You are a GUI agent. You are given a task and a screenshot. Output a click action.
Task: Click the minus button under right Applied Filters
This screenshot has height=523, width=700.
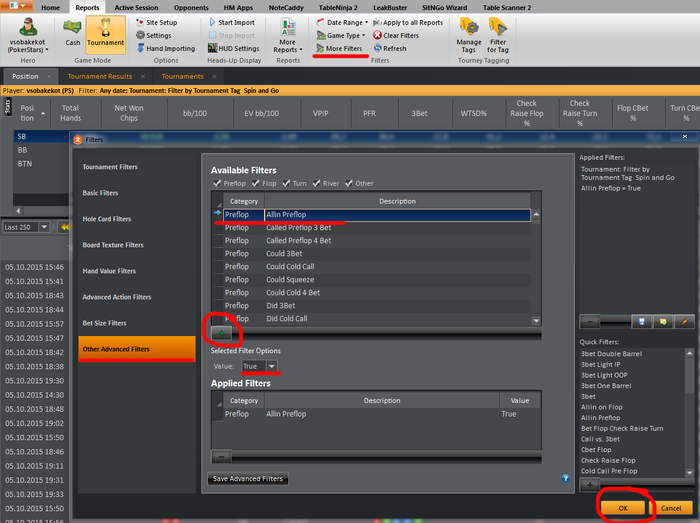(x=590, y=321)
